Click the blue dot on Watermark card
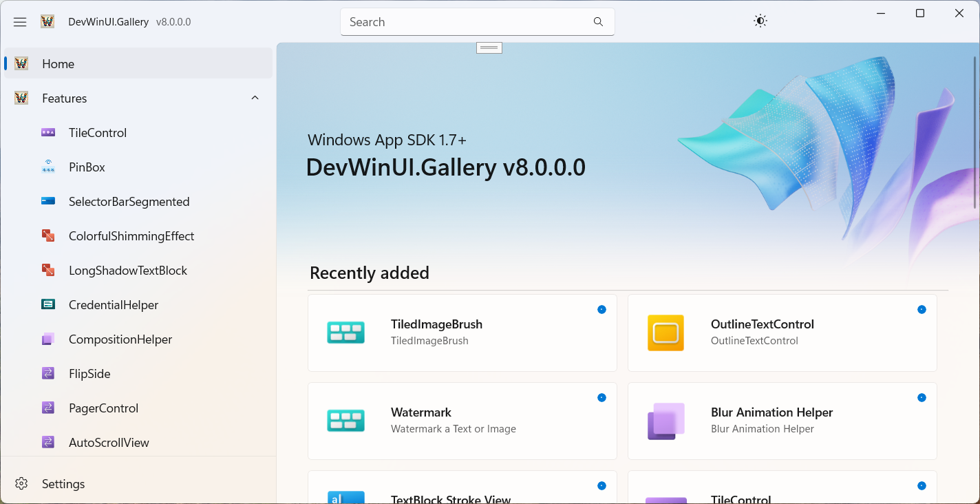The image size is (980, 504). click(x=601, y=398)
